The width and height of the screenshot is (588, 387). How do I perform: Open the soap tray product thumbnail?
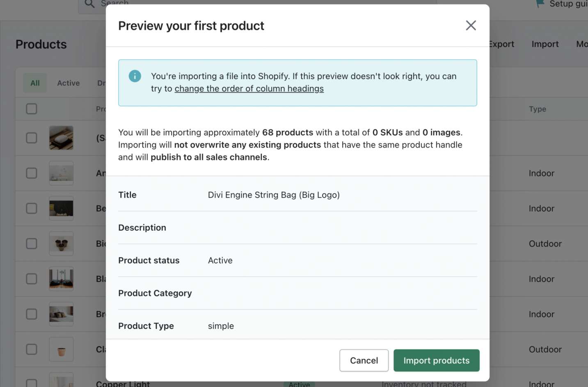61,138
